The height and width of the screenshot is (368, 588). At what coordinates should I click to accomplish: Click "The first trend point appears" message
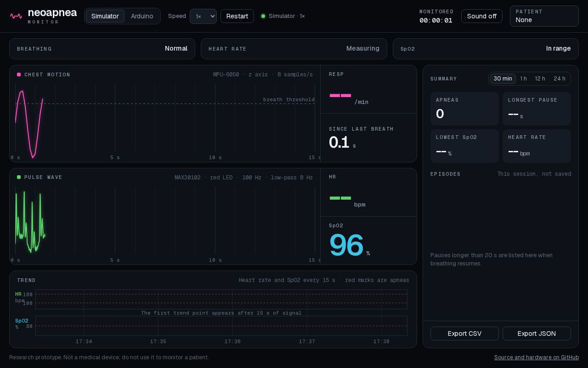click(x=221, y=313)
